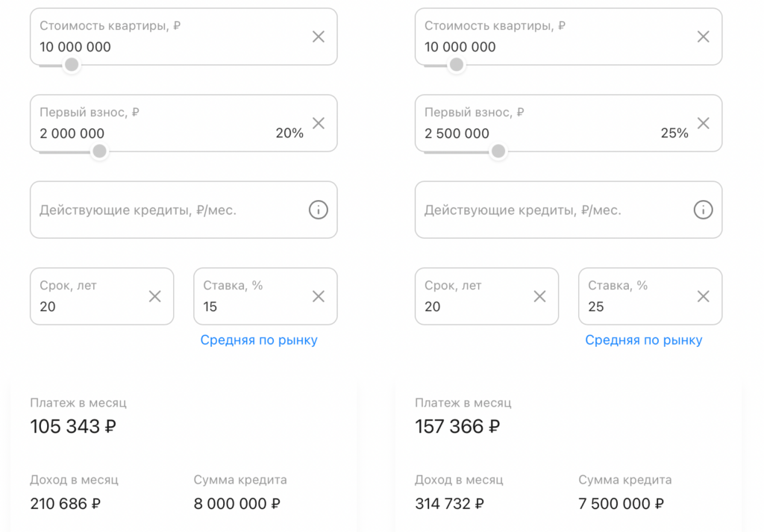Click the 2 500 000 down payment slider handle
The image size is (764, 532).
coord(498,151)
